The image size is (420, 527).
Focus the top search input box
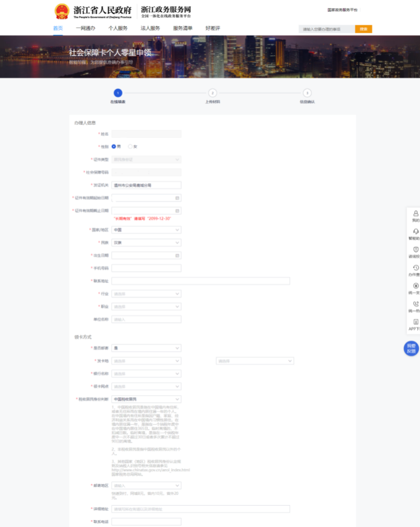click(x=327, y=29)
